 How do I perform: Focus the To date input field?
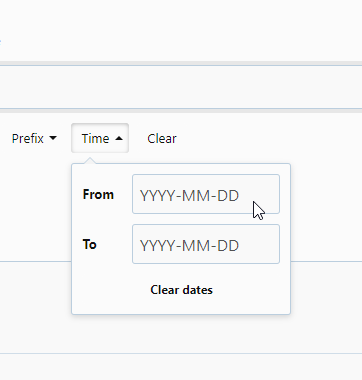(206, 244)
